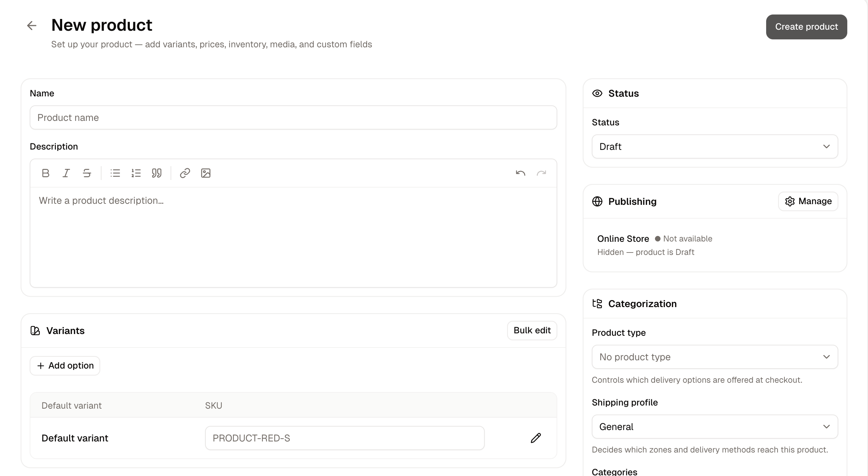
Task: Add a blockquote to description
Action: coord(157,173)
